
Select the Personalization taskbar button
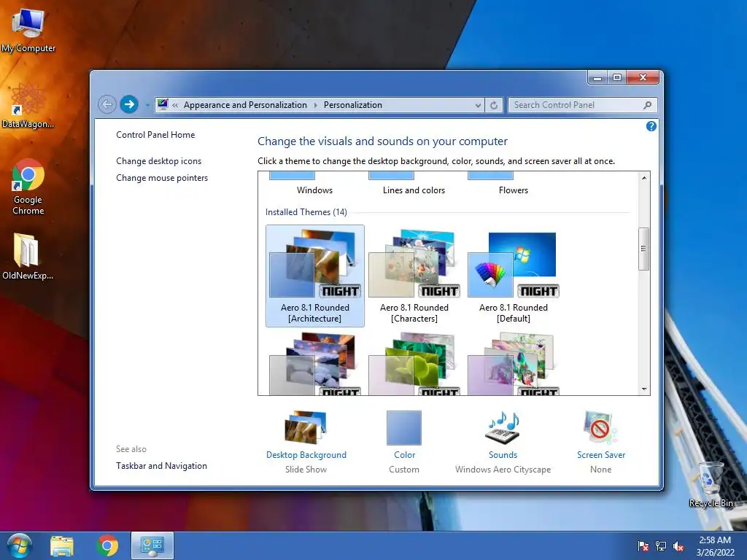(x=152, y=545)
